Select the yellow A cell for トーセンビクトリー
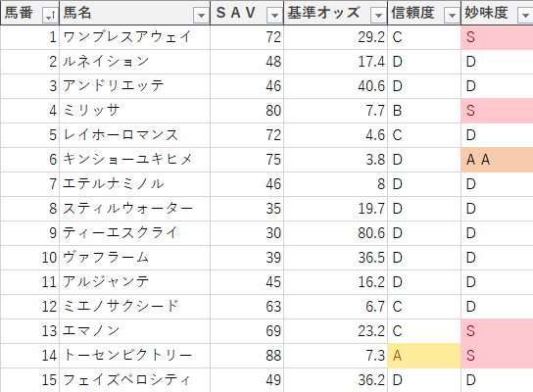Screen dimensions: 533x392 424,356
